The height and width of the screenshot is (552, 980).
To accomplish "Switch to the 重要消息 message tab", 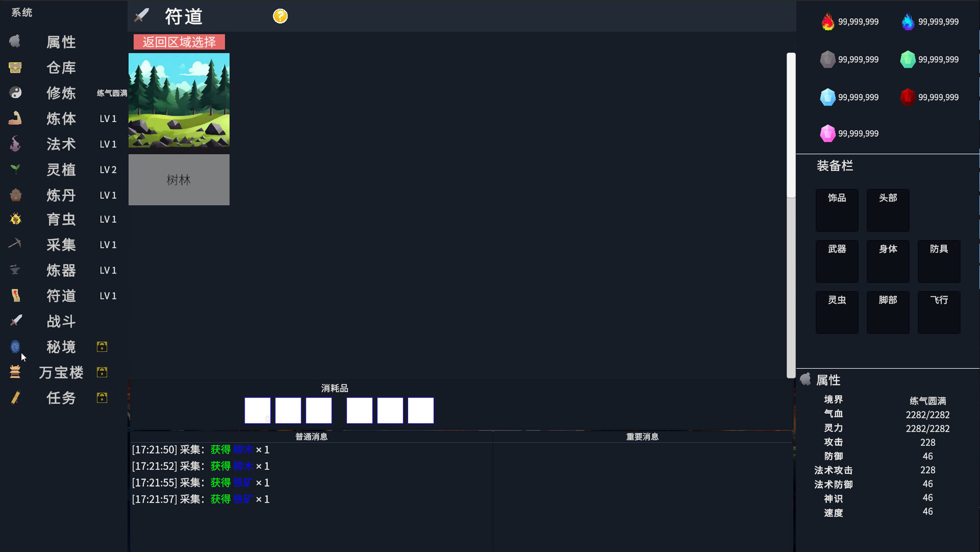I will (642, 436).
